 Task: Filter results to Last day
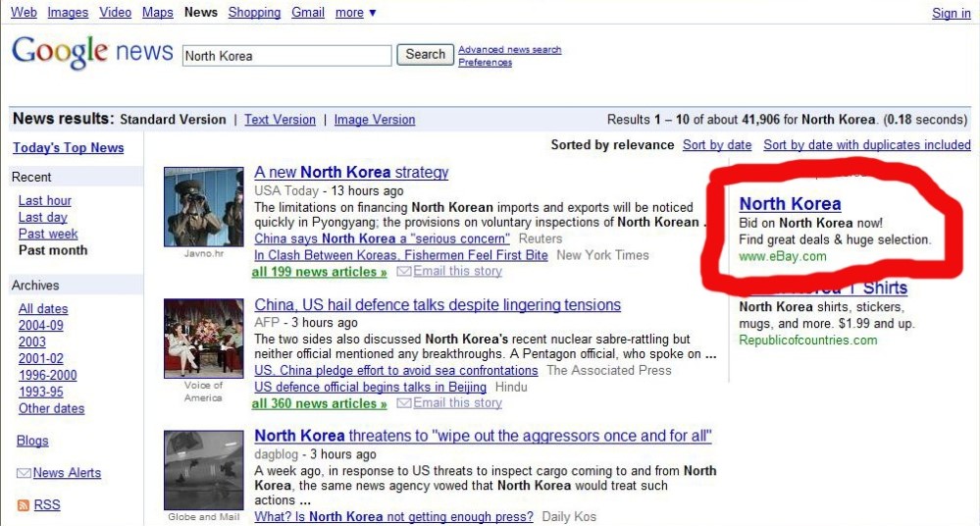(x=42, y=217)
